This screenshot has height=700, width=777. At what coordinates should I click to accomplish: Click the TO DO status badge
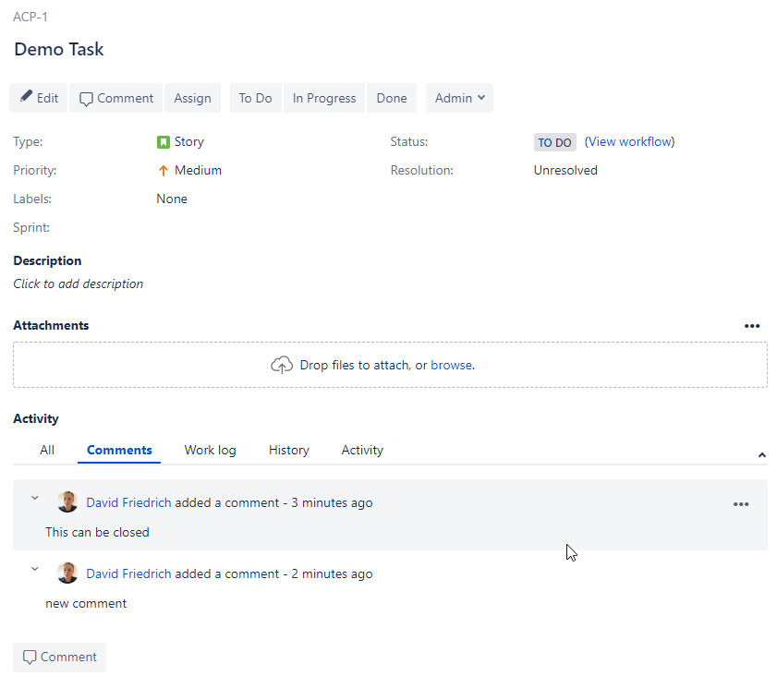554,142
